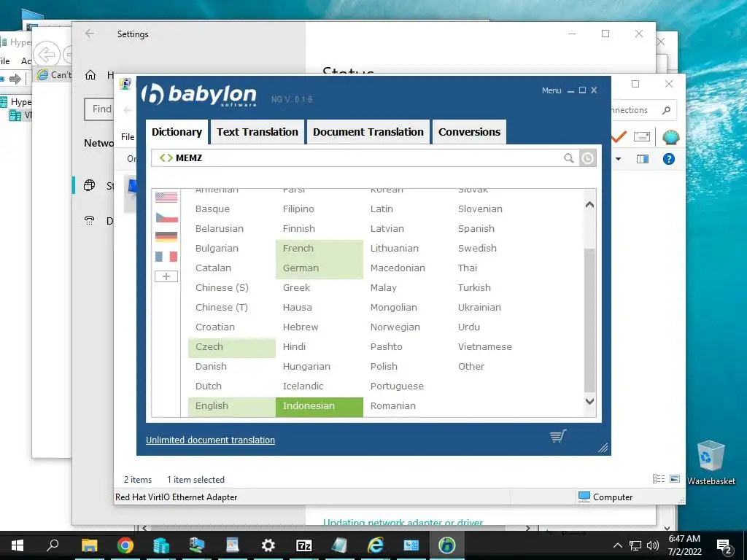Select the US flag language icon

point(166,197)
